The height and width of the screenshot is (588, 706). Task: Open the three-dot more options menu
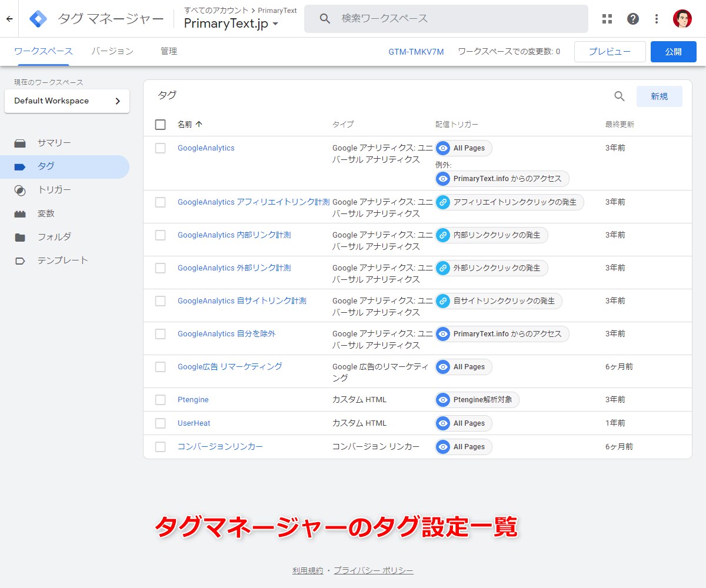tap(657, 19)
